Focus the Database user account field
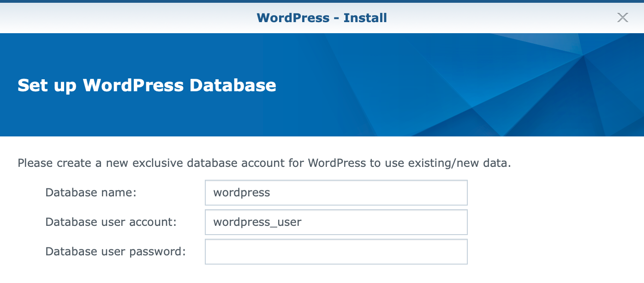Viewport: 644px width, 283px height. (336, 222)
